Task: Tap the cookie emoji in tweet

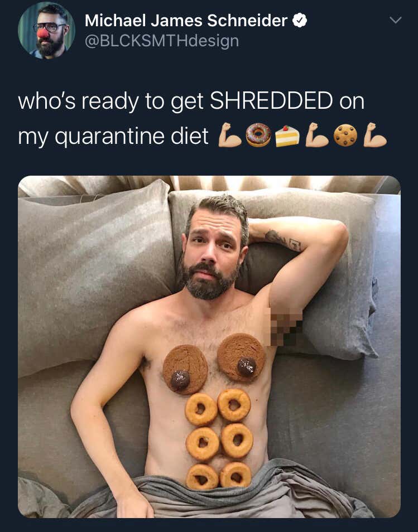Action: tap(345, 135)
